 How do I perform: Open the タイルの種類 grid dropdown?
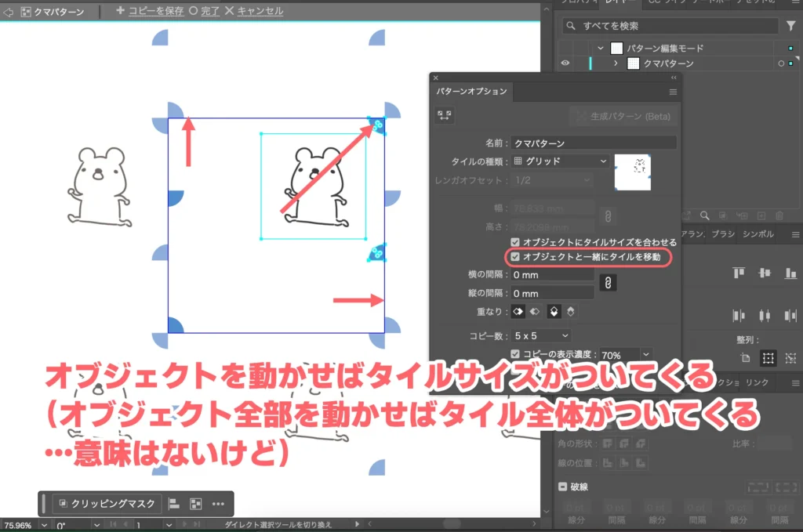click(561, 161)
